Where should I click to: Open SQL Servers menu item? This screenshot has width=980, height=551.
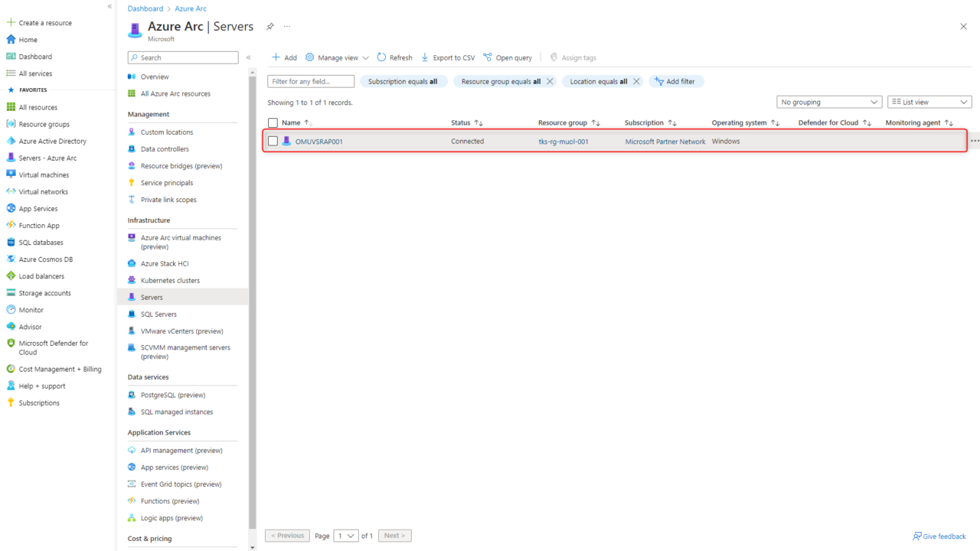[158, 315]
